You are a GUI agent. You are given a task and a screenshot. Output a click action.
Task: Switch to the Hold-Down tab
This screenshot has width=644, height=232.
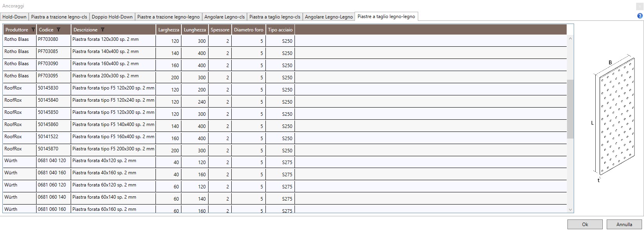coord(15,17)
